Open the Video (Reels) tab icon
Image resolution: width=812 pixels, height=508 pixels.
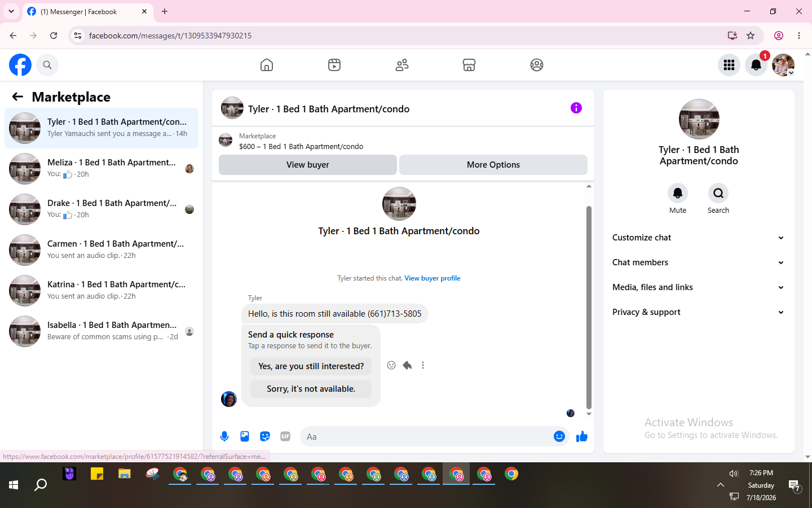coord(334,65)
